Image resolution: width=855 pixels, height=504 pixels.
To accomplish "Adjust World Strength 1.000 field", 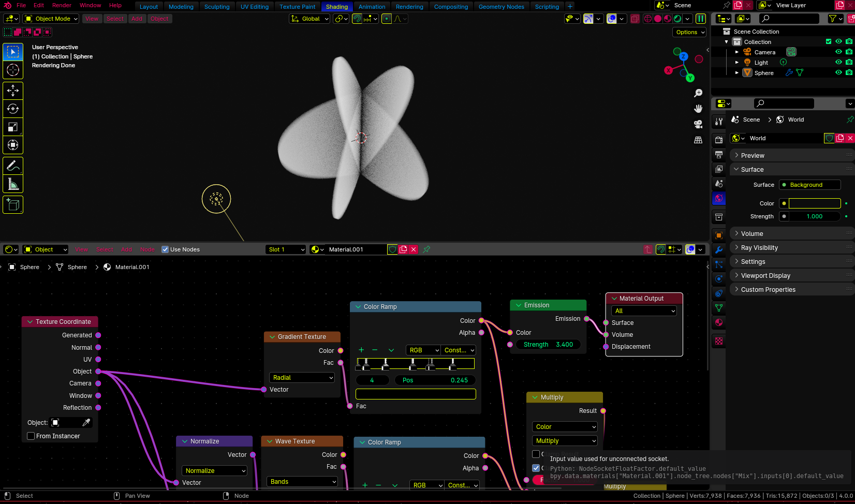I will 814,216.
